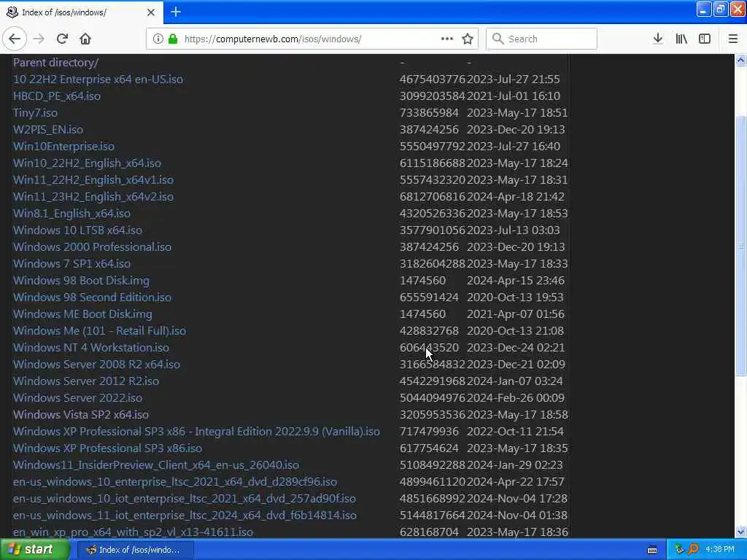Open the Parent directory/ link
The image size is (747, 560).
pos(55,63)
